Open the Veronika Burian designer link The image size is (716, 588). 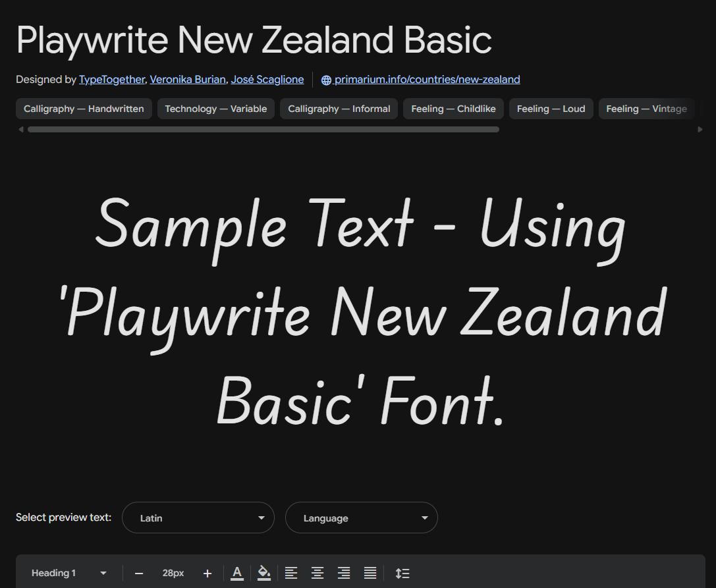[x=188, y=80]
